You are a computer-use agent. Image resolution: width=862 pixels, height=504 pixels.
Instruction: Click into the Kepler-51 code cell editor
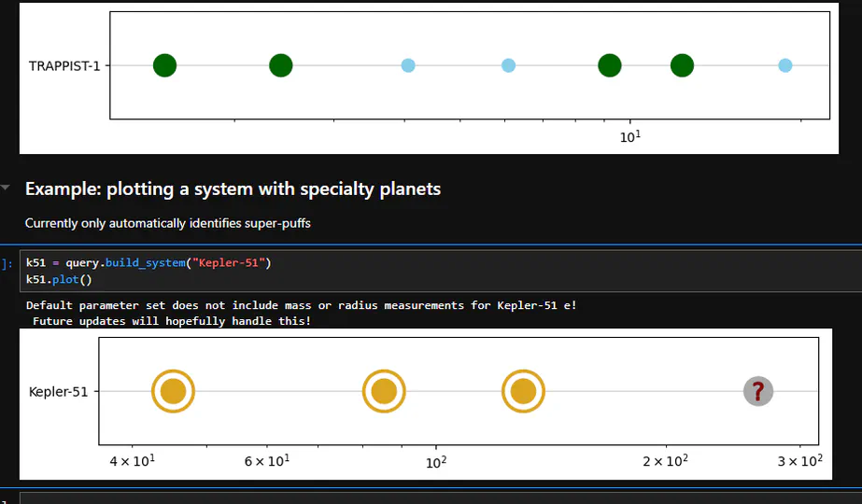point(441,271)
